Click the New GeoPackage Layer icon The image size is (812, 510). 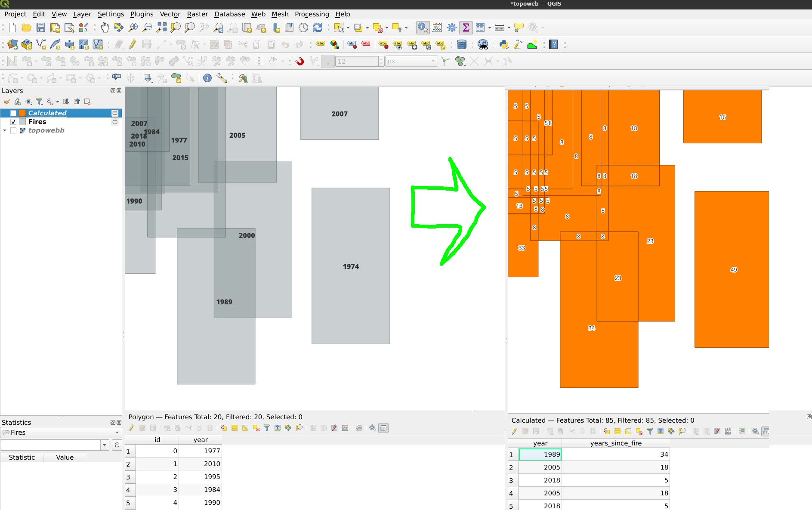pyautogui.click(x=27, y=44)
